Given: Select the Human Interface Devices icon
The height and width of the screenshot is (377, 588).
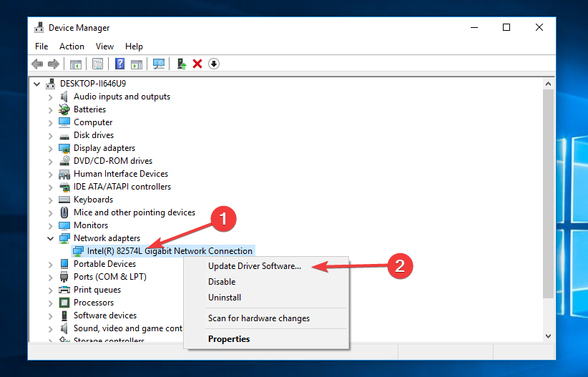Looking at the screenshot, I should (64, 174).
